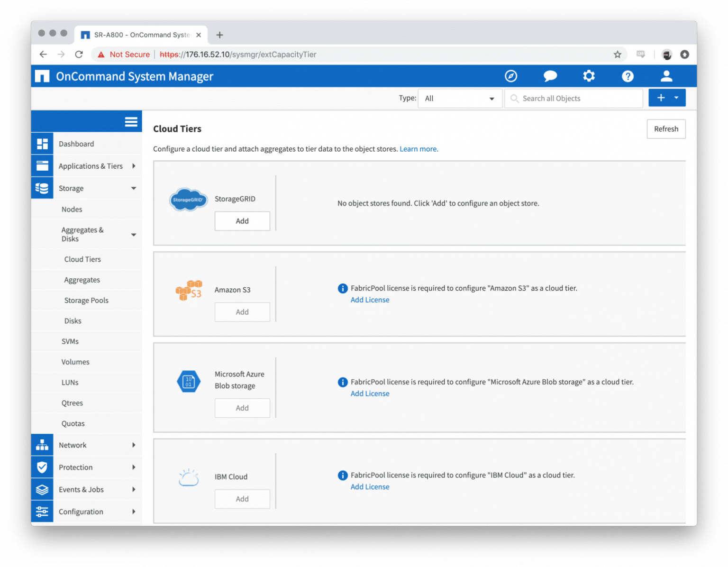Collapse the Storage section arrow
The image size is (728, 567).
coord(134,188)
